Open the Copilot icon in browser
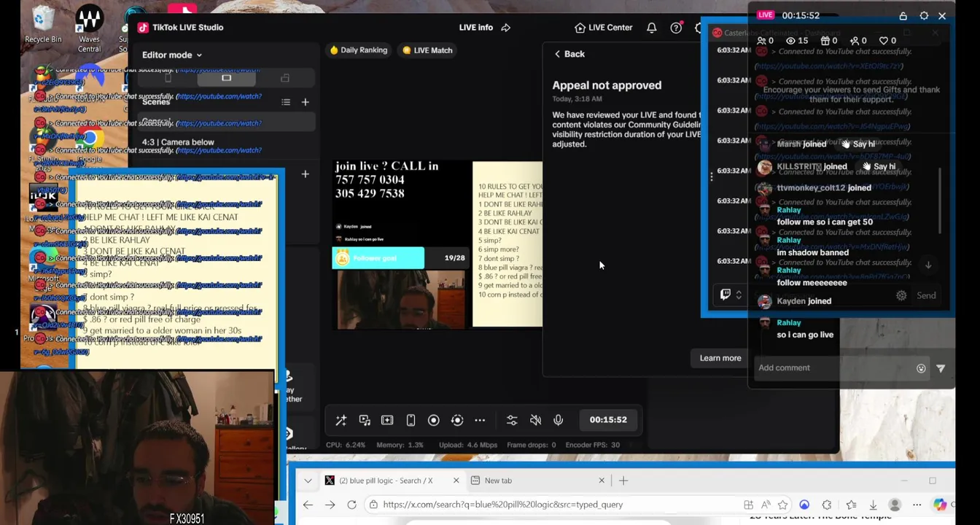Viewport: 980px width, 525px height. 940,505
